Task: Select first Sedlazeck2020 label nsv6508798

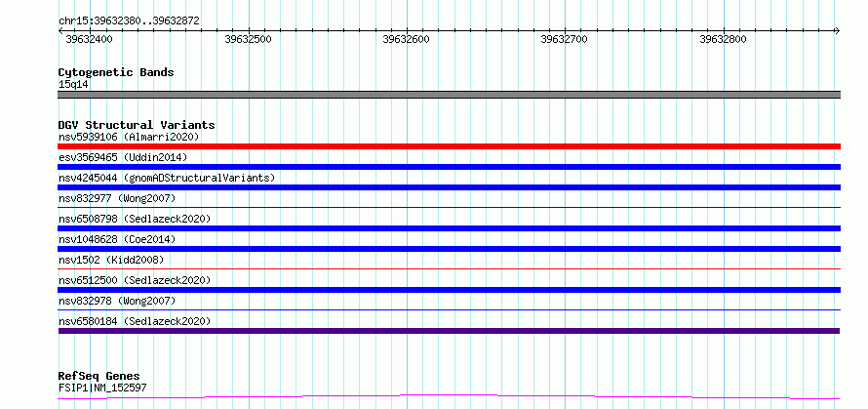Action: (x=135, y=219)
